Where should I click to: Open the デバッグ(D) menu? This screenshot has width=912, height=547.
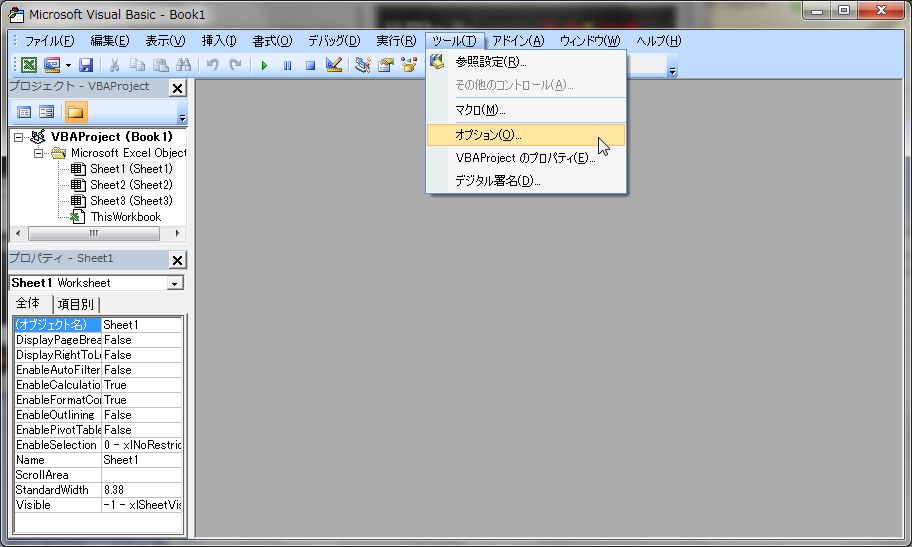click(334, 41)
